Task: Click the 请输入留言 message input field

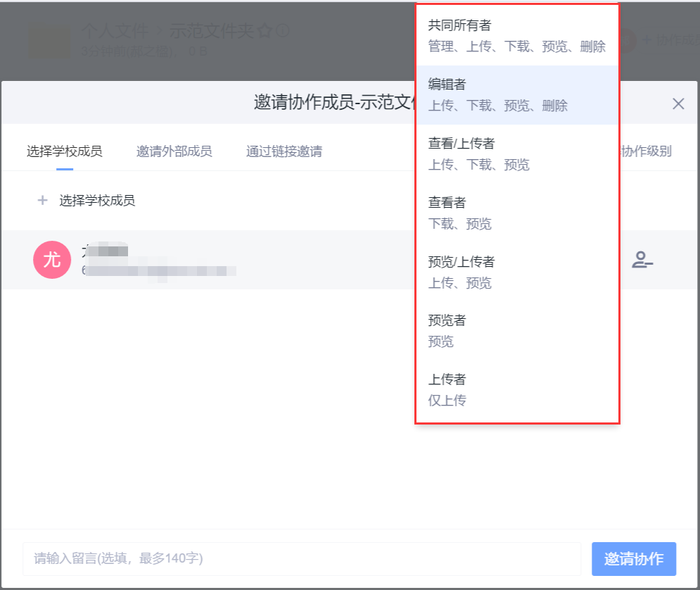Action: point(303,557)
